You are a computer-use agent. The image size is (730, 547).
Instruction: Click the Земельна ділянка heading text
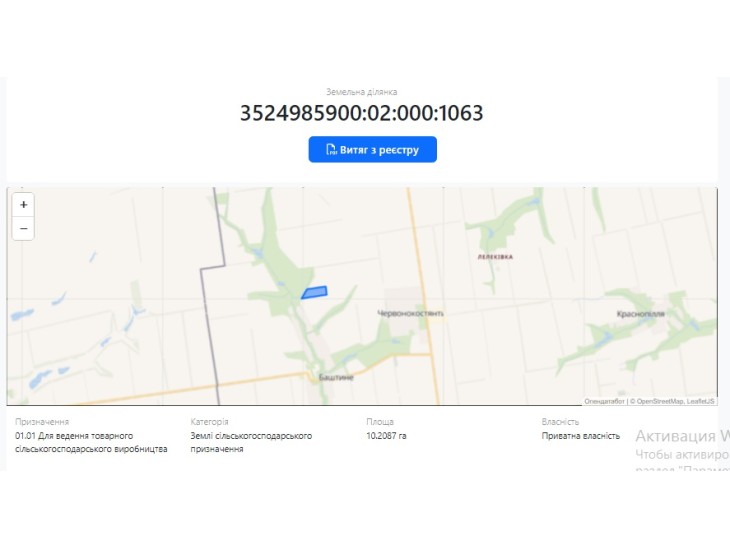pyautogui.click(x=362, y=92)
